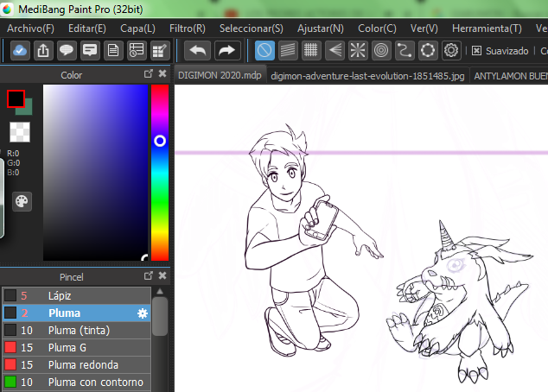Click the speech bubble icon
The height and width of the screenshot is (392, 548).
pos(67,51)
